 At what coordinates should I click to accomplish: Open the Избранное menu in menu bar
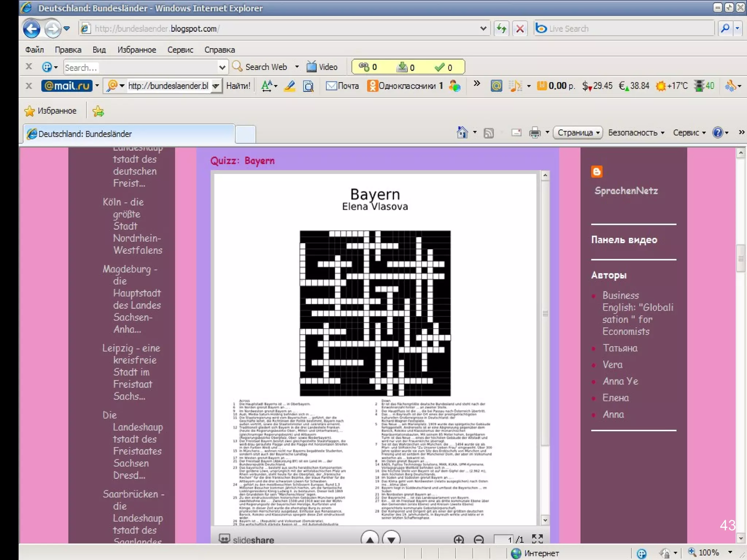coord(136,50)
